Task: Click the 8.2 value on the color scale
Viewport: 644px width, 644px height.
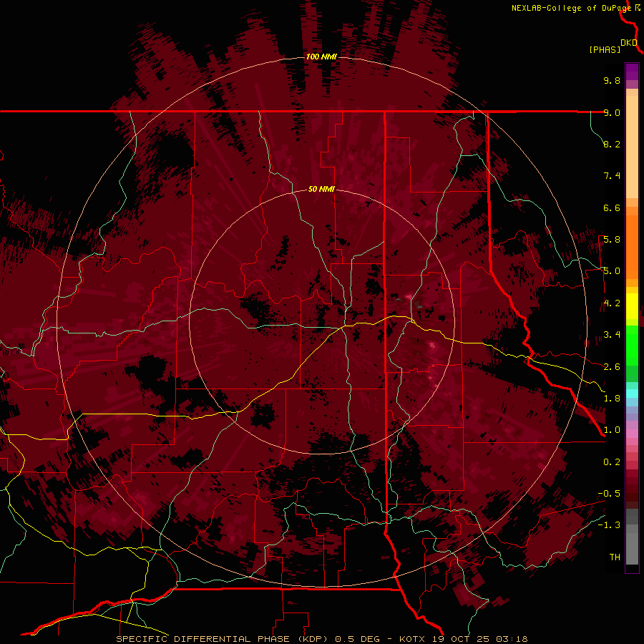Action: 612,144
